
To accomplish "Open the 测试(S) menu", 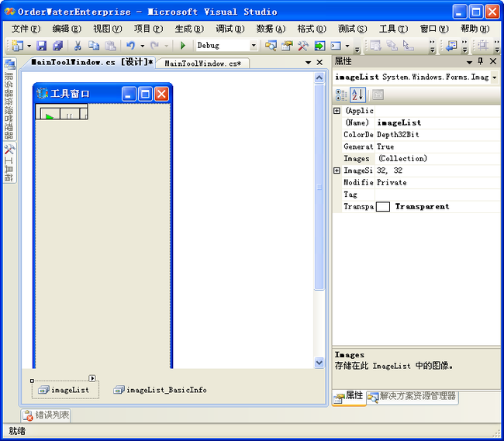I will (x=353, y=29).
